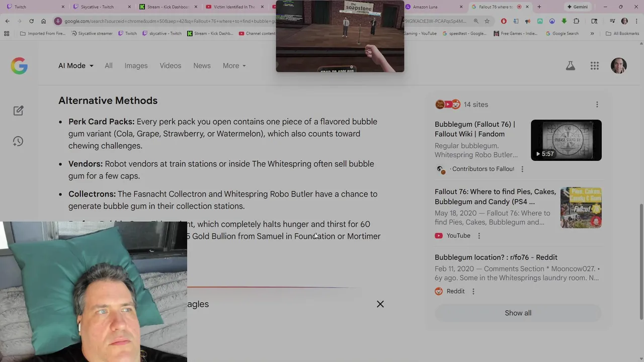Open the Google account avatar

(619, 66)
